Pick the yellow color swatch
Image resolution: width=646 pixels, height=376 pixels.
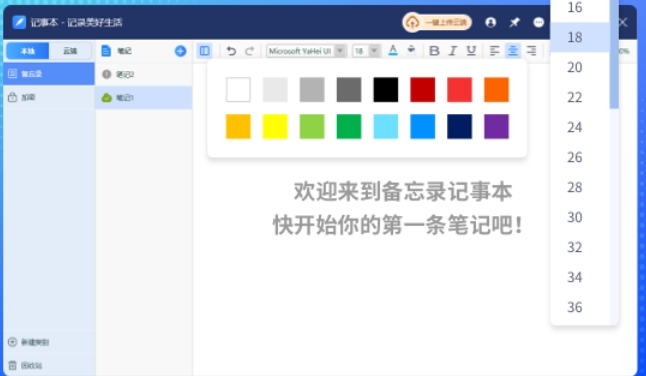pyautogui.click(x=275, y=126)
